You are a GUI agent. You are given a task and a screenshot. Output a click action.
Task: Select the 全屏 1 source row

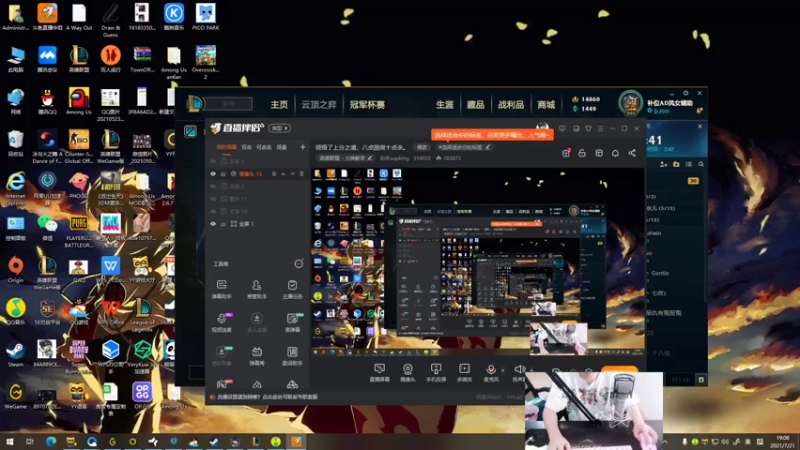point(258,223)
